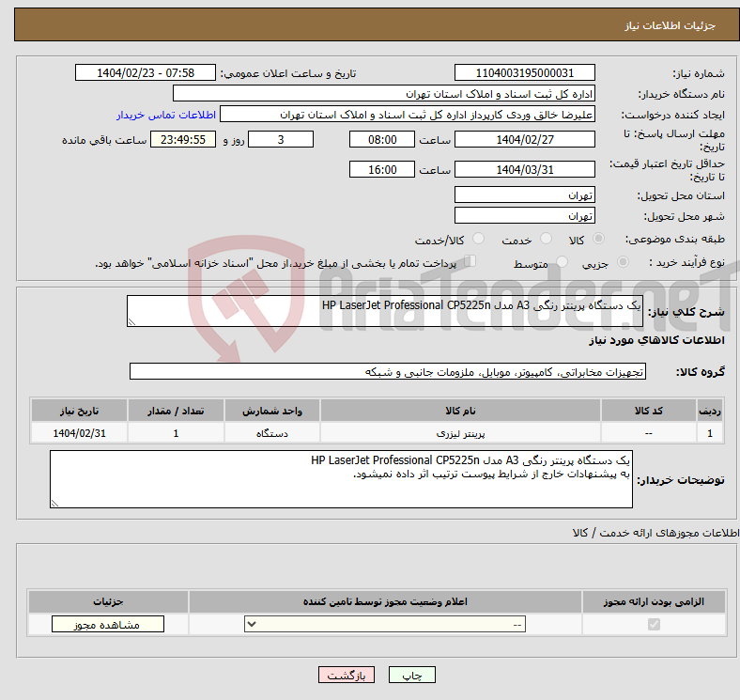Image resolution: width=740 pixels, height=700 pixels.
Task: Toggle the Islamic treasury payment checkbox
Action: (470, 261)
